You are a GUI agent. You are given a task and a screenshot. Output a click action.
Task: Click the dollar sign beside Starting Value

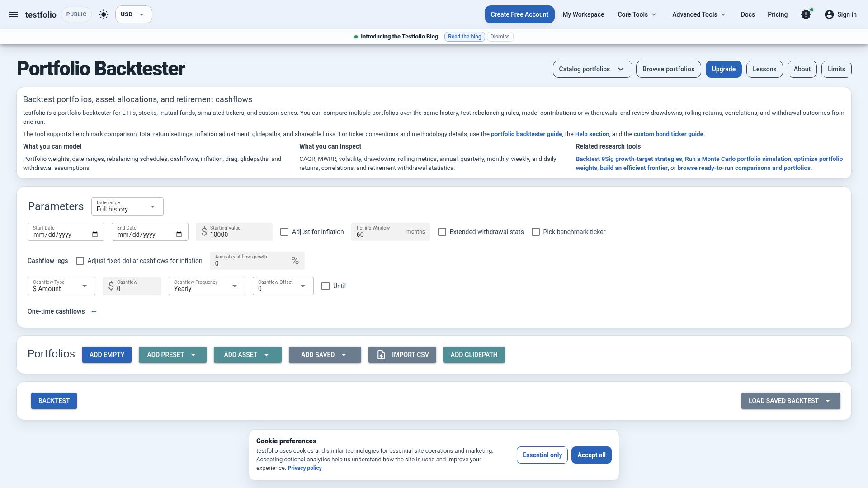(x=204, y=232)
